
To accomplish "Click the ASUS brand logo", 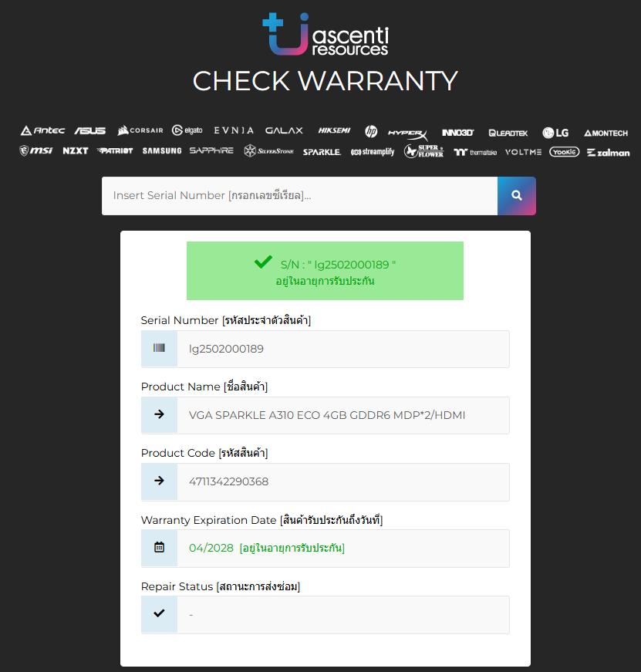I will point(90,130).
